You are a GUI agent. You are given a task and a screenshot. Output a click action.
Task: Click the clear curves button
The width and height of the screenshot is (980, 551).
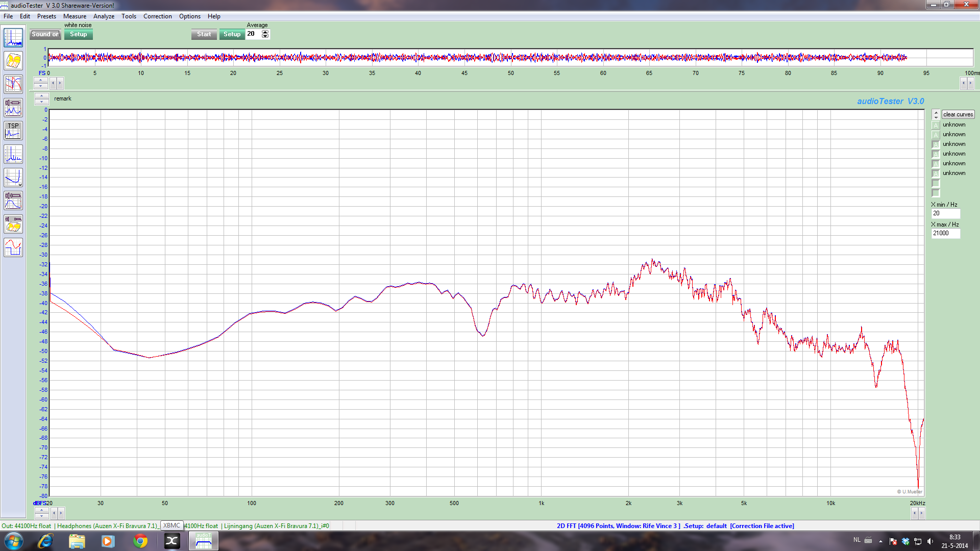pyautogui.click(x=958, y=114)
